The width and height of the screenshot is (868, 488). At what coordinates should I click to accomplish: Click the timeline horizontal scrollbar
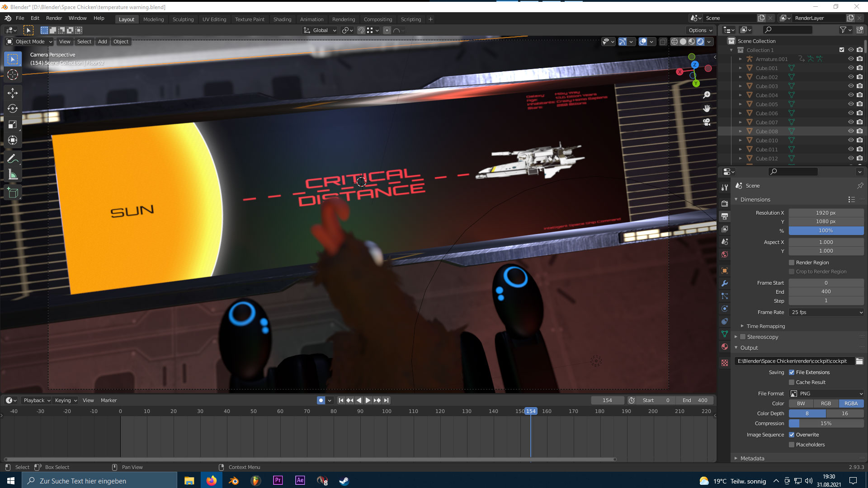pos(310,460)
